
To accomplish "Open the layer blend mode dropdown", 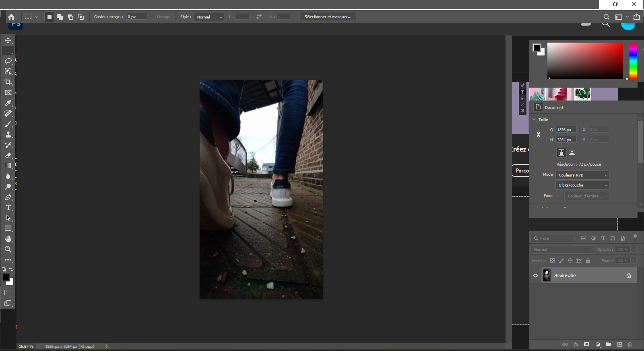I will coord(562,250).
